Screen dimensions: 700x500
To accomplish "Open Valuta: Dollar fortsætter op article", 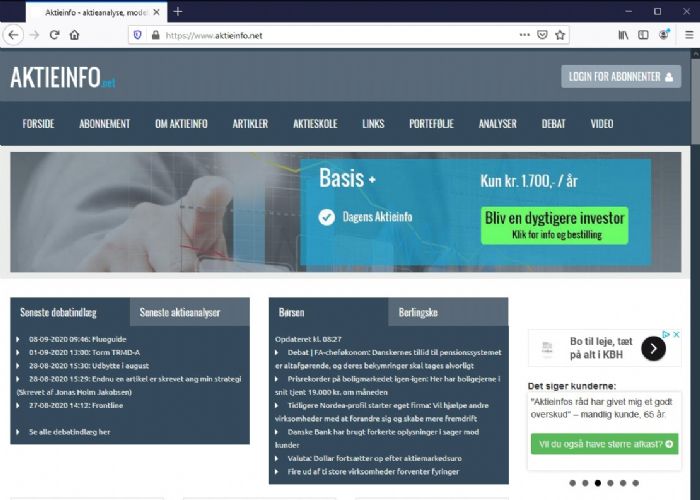I will (x=375, y=458).
